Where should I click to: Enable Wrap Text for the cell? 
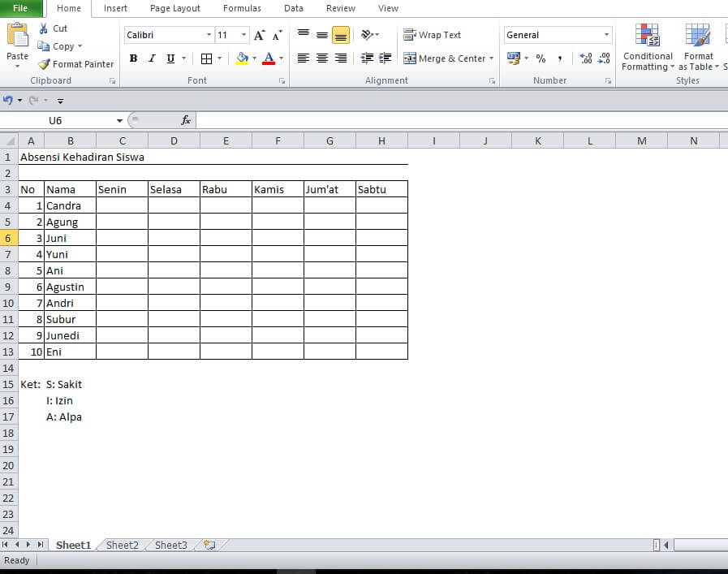432,35
